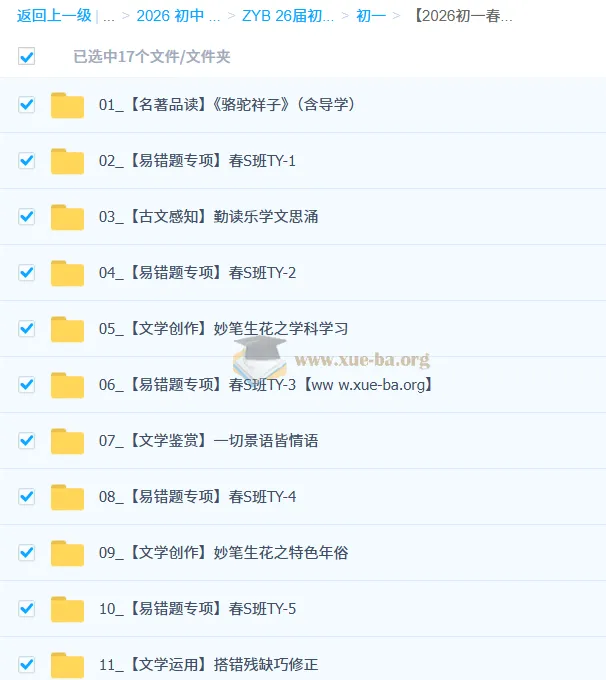Jump to 初一 breadcrumb folder
Screen dimensions: 606x680
371,16
